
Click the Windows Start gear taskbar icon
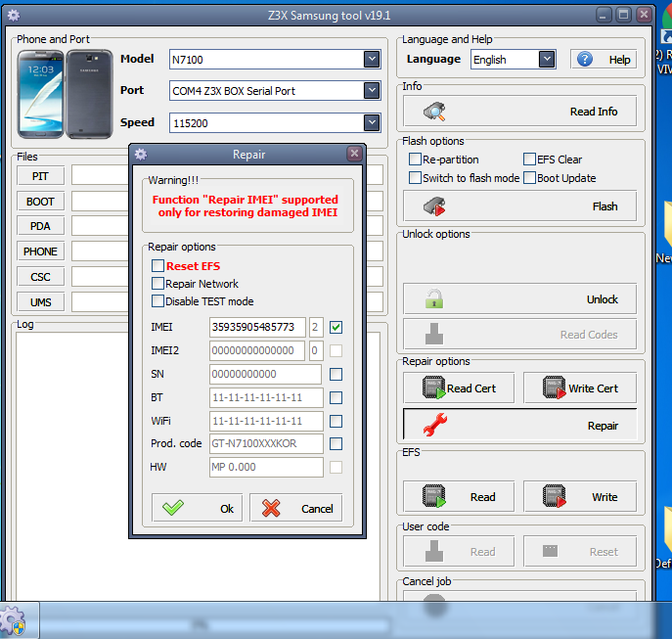pyautogui.click(x=14, y=621)
